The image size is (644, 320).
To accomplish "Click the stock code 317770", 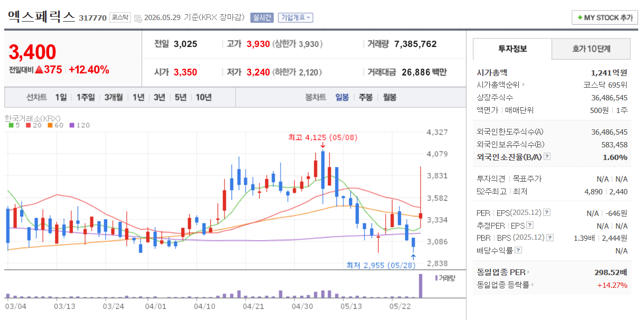I will [92, 18].
